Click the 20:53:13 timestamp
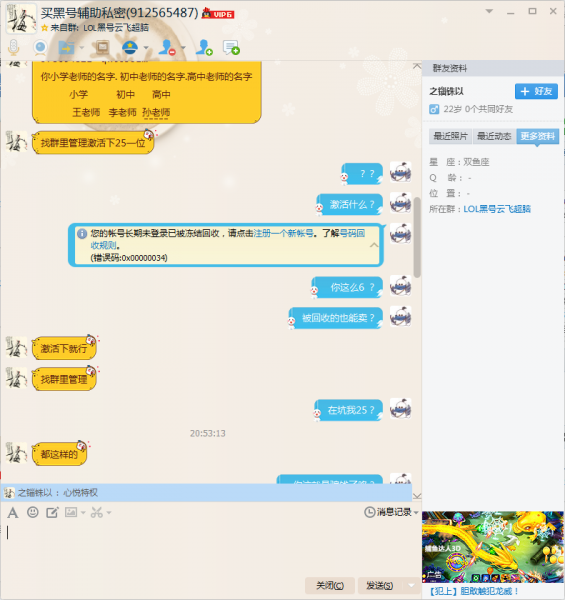 click(x=208, y=434)
